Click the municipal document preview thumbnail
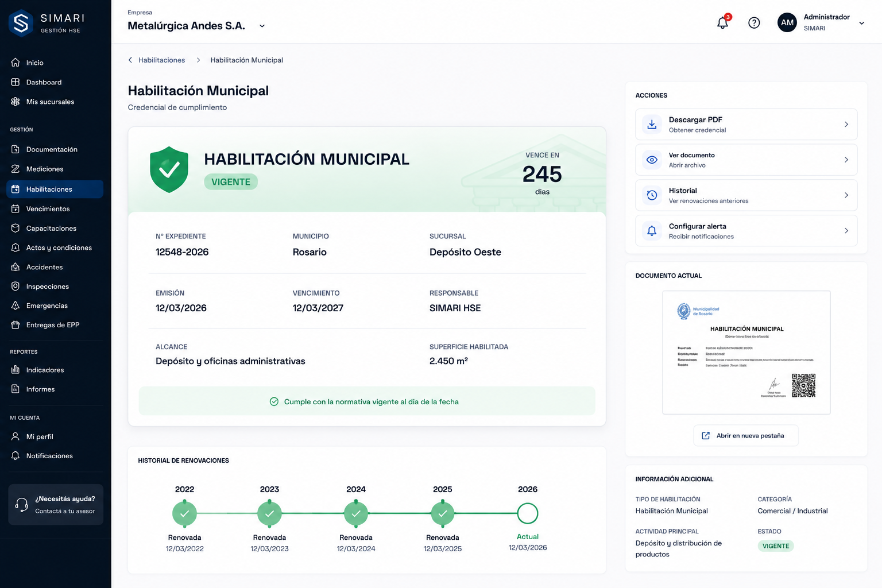 point(746,353)
